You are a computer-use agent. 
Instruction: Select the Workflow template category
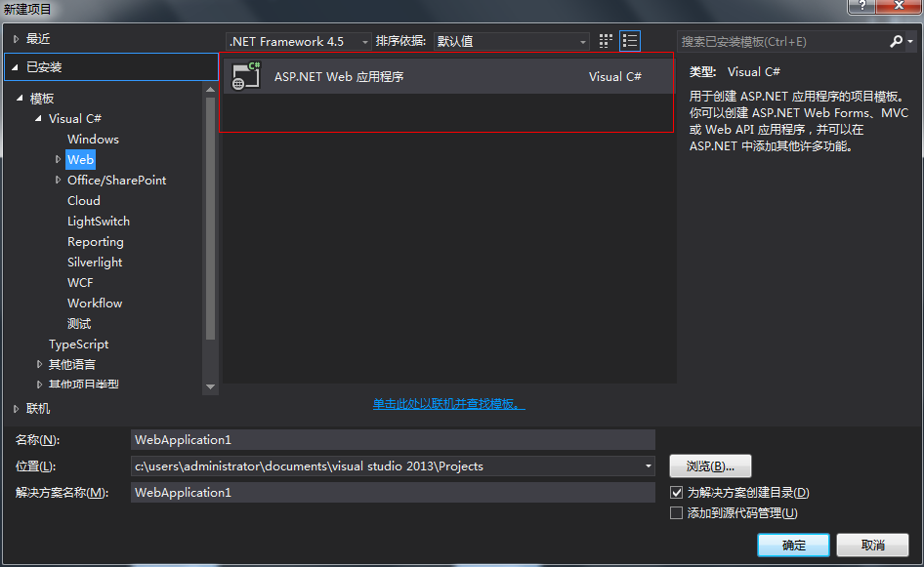coord(95,304)
